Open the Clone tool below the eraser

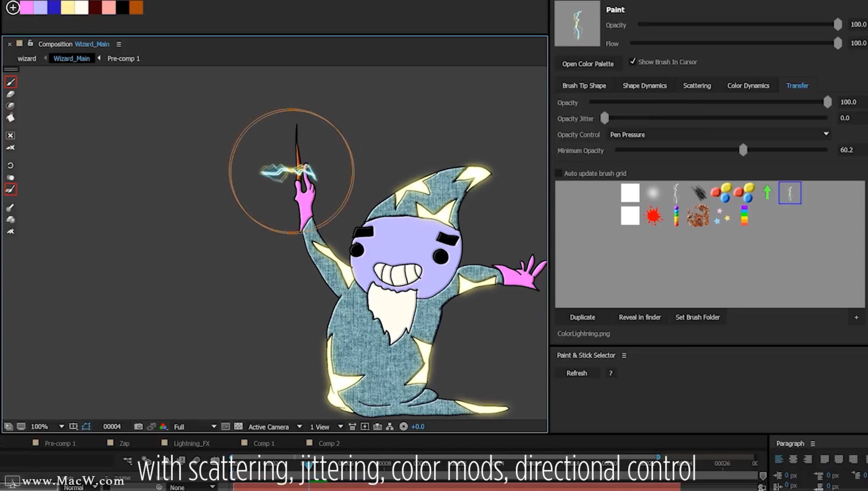point(10,106)
